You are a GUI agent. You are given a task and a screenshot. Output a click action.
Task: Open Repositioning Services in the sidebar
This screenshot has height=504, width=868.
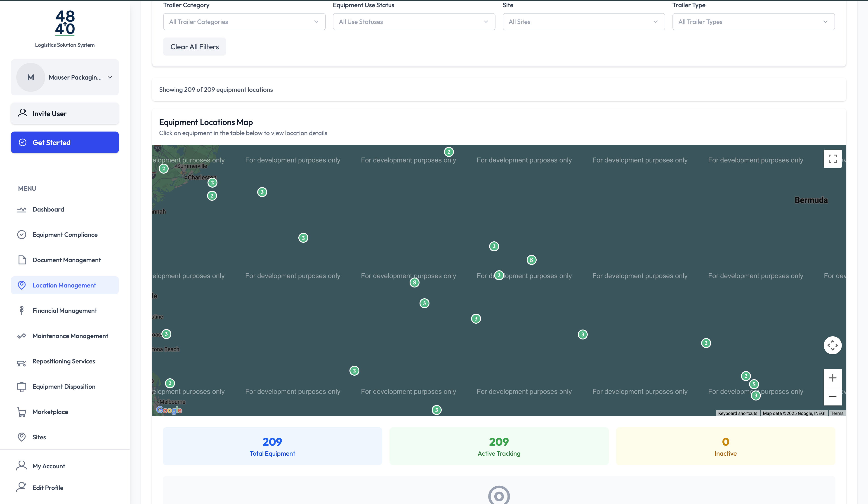[64, 361]
